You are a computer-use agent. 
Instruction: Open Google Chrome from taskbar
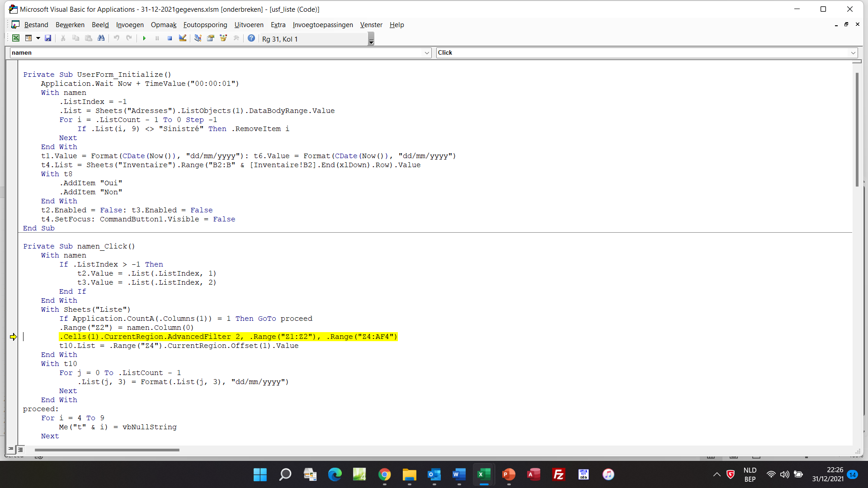[385, 474]
